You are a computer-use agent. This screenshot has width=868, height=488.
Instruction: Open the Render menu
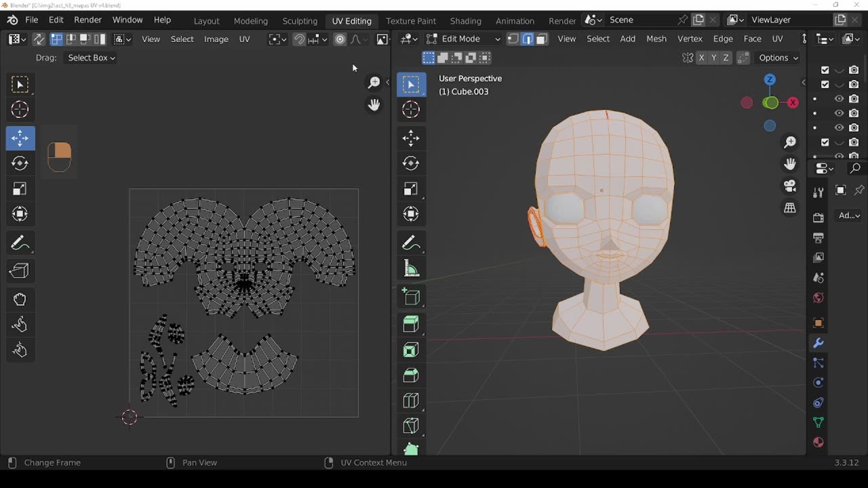(87, 20)
